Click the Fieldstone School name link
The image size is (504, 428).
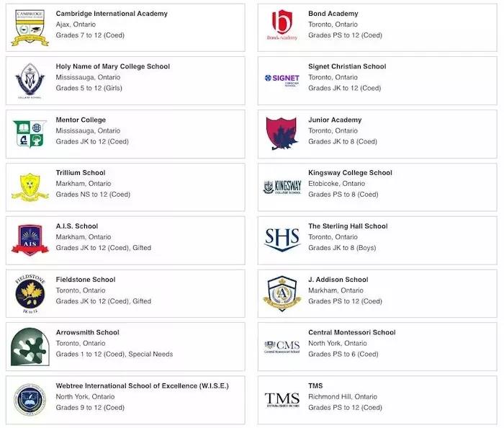86,280
